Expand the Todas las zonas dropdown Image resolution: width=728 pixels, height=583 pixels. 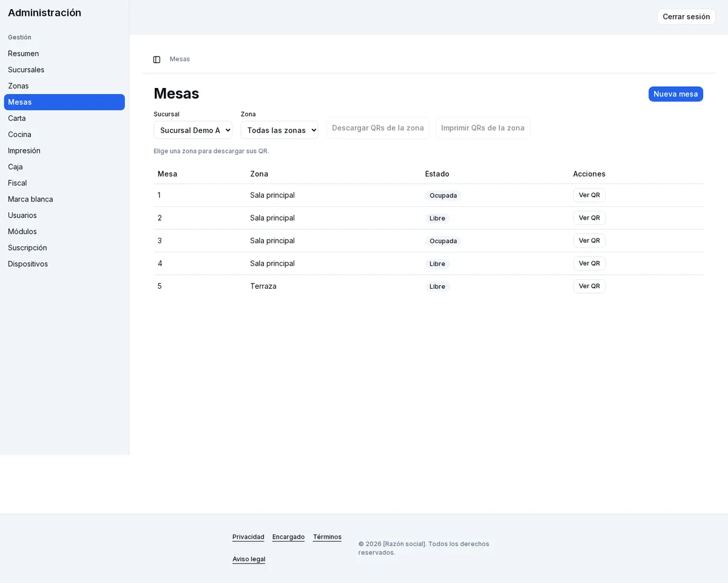tap(279, 130)
